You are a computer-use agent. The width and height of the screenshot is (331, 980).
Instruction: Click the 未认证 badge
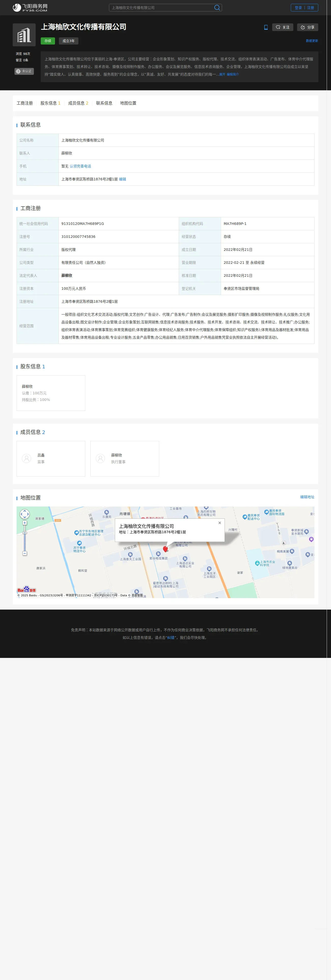pos(24,71)
